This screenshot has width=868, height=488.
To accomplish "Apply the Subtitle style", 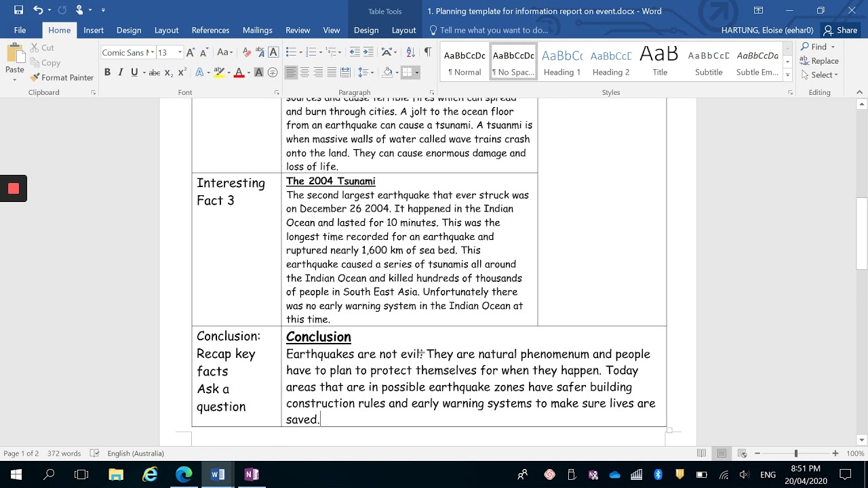I will coord(709,62).
